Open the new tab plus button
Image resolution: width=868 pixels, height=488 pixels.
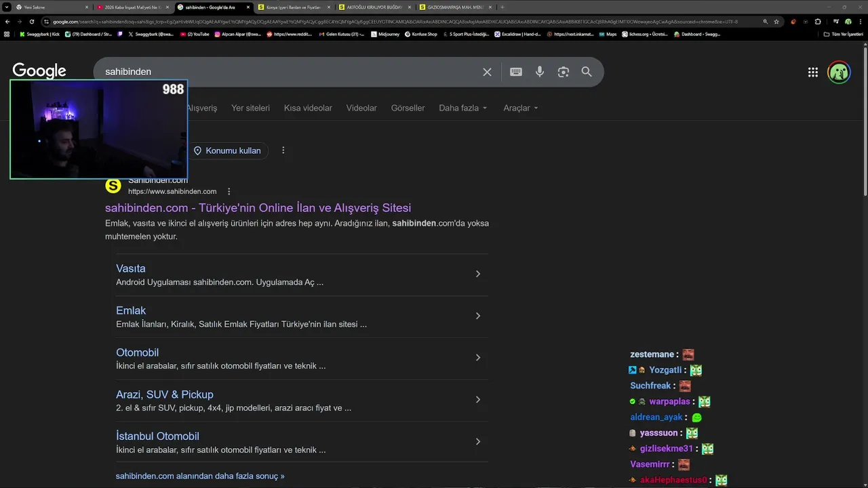pyautogui.click(x=502, y=7)
